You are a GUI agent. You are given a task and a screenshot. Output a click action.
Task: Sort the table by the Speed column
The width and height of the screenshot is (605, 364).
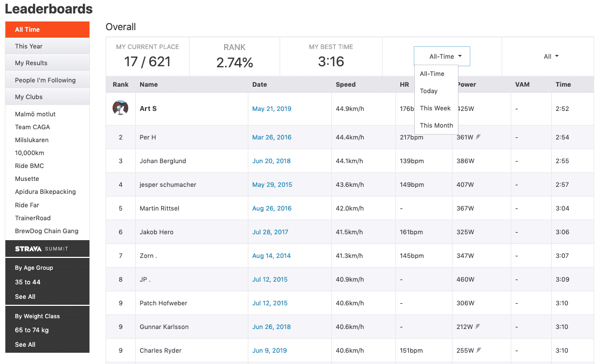(x=345, y=84)
